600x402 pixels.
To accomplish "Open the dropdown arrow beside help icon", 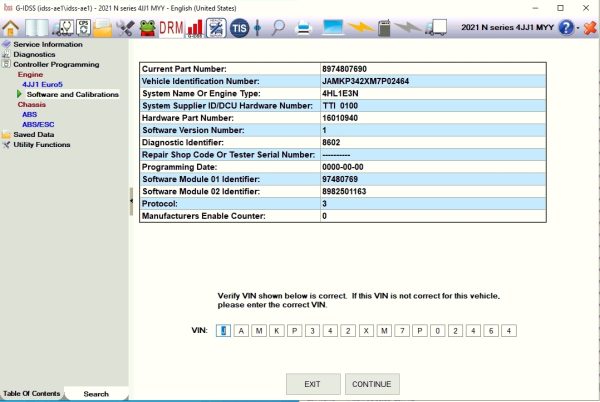I will [578, 28].
